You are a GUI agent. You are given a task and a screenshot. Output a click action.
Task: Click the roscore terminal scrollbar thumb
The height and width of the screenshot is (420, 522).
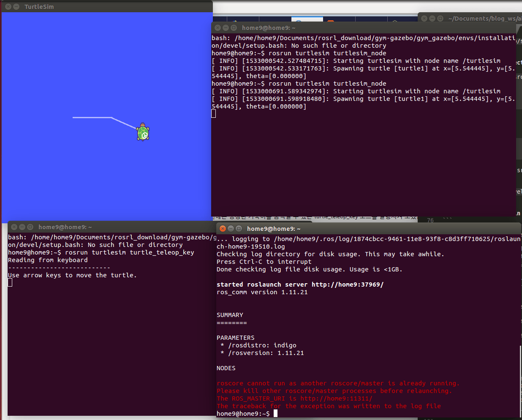pyautogui.click(x=520, y=381)
